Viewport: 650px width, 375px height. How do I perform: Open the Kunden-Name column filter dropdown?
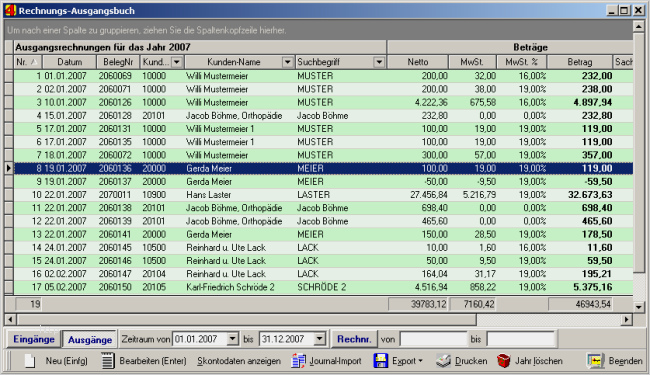(287, 62)
